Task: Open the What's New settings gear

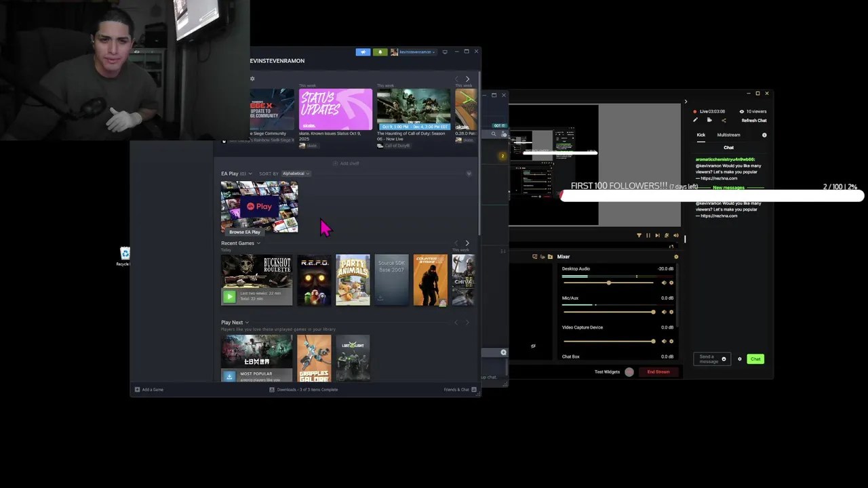Action: (x=252, y=79)
